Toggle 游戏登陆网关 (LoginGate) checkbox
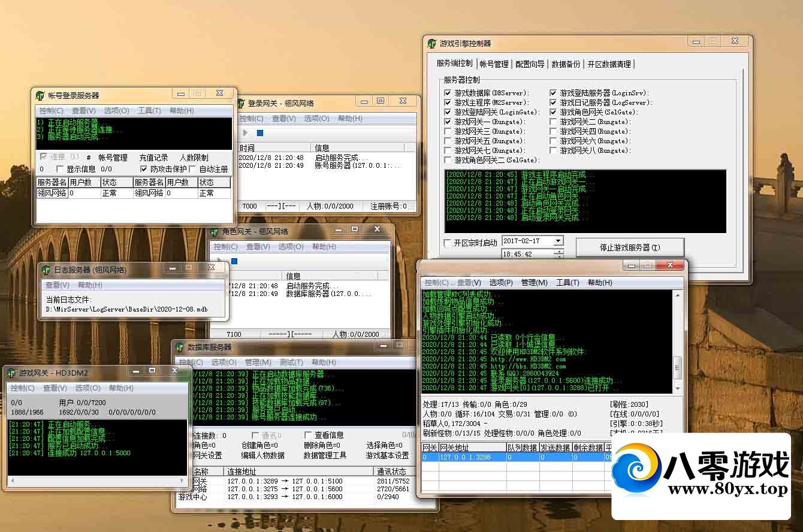Image resolution: width=803 pixels, height=532 pixels. click(x=448, y=112)
